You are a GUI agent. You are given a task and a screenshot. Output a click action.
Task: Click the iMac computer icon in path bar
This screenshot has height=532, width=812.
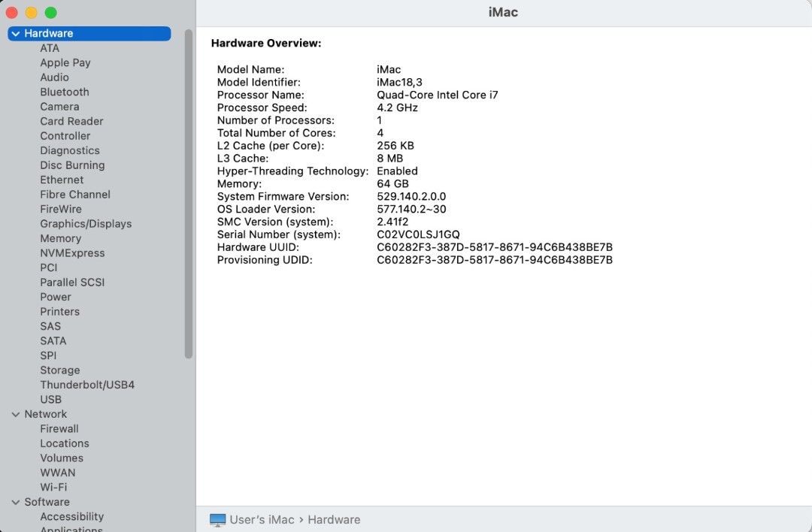[x=217, y=519]
